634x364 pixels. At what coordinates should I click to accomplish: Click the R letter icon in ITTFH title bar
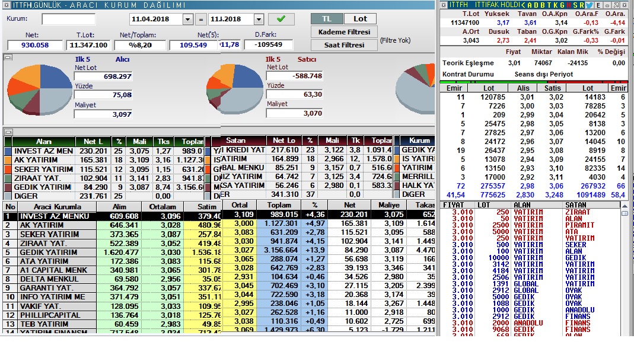point(581,5)
